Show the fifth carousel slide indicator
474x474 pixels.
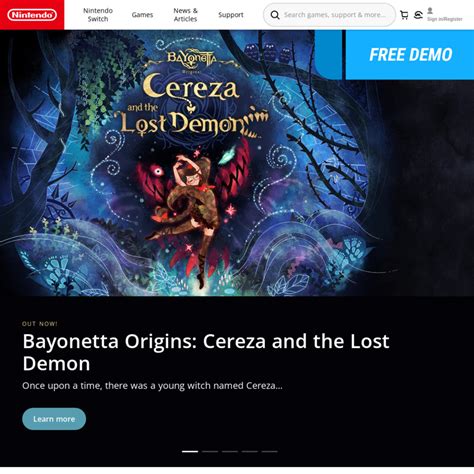(269, 451)
